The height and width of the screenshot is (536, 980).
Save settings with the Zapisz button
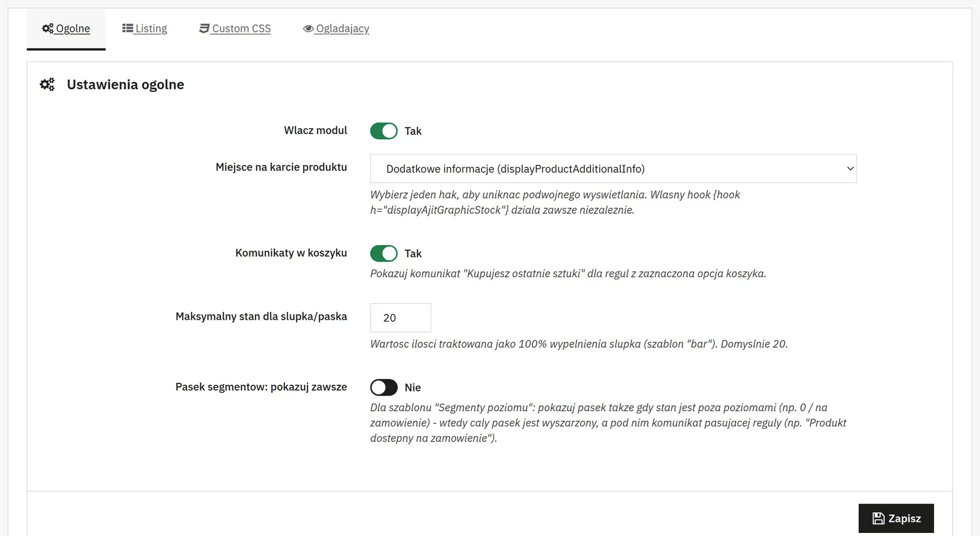coord(896,518)
